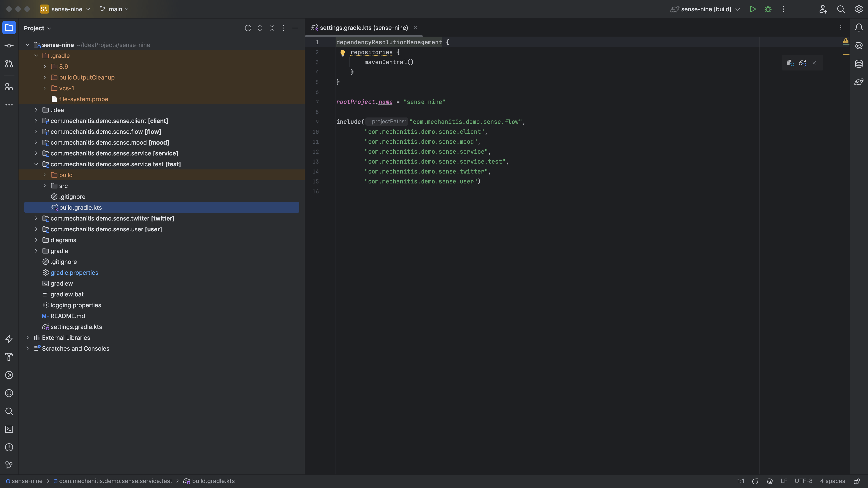Collapse All in the Project panel
Screen dimensions: 868x488
[271, 28]
